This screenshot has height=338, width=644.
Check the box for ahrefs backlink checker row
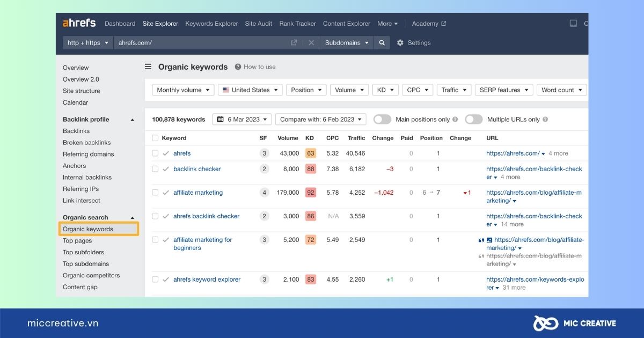(155, 216)
